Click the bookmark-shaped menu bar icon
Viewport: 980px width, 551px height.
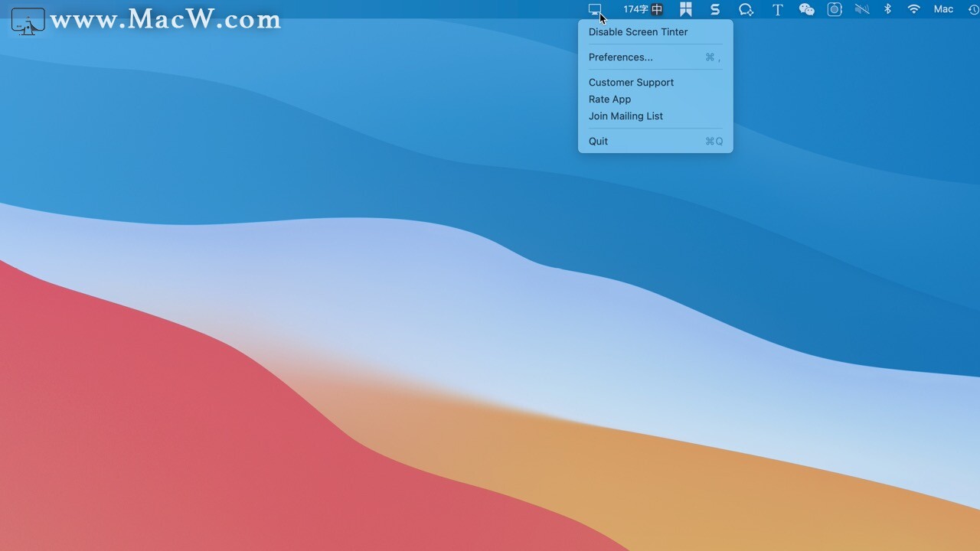pos(685,9)
